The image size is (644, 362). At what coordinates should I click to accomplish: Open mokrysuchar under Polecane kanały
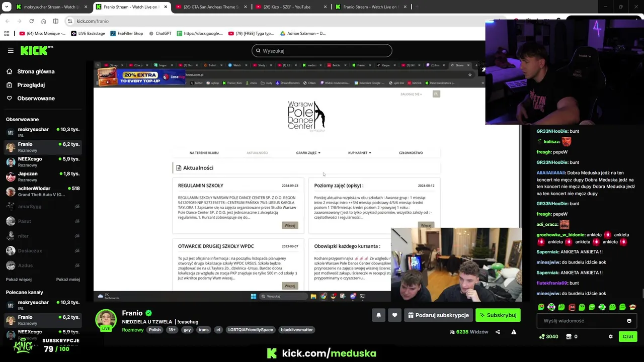coord(43,305)
